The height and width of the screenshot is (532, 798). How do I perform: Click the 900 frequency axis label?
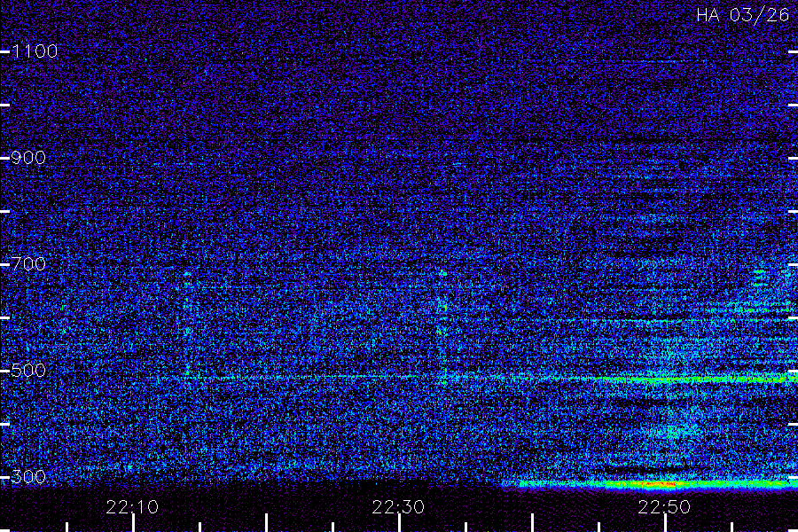(28, 158)
